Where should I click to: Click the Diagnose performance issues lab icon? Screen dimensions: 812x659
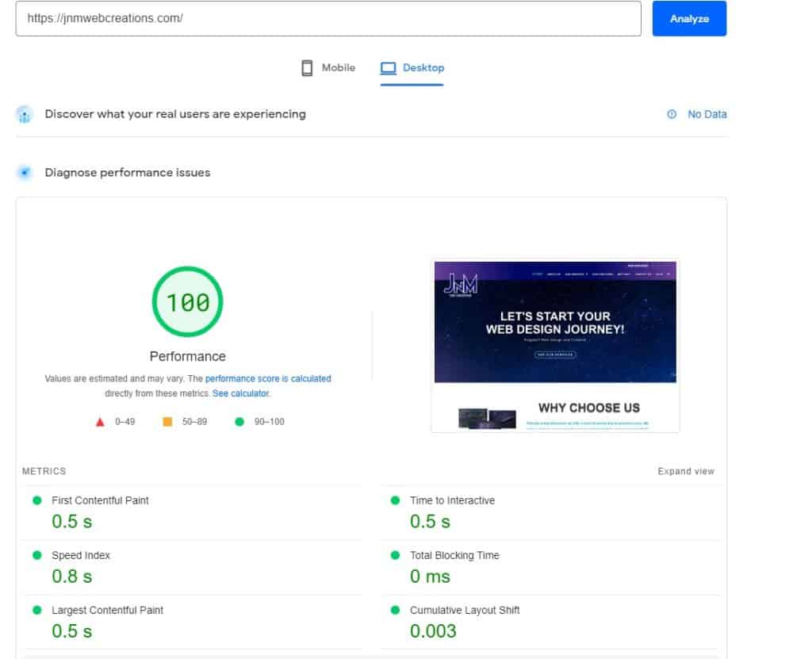pyautogui.click(x=24, y=172)
